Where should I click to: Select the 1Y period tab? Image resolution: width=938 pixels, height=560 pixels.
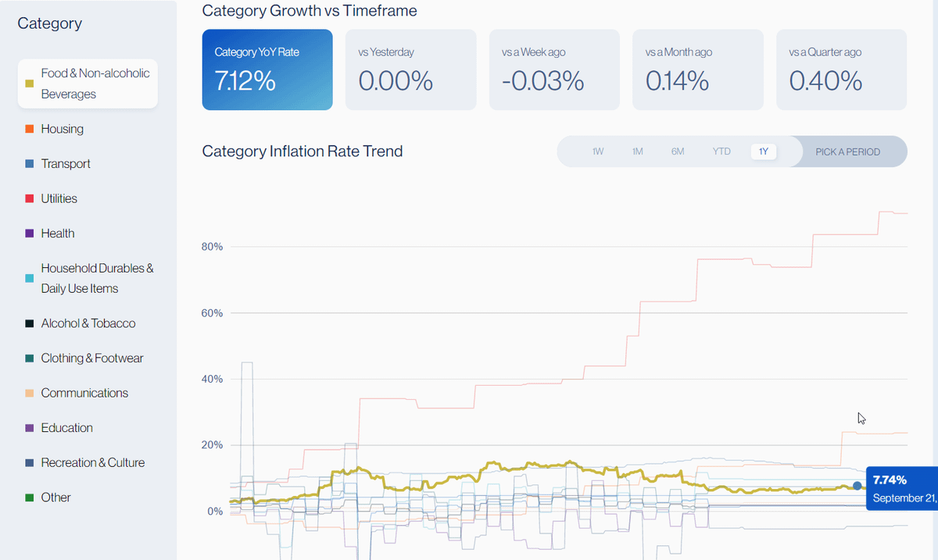click(764, 152)
